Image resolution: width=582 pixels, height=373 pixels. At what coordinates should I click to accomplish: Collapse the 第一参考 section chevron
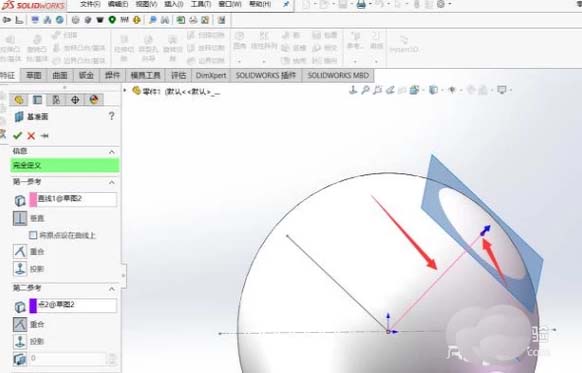111,182
